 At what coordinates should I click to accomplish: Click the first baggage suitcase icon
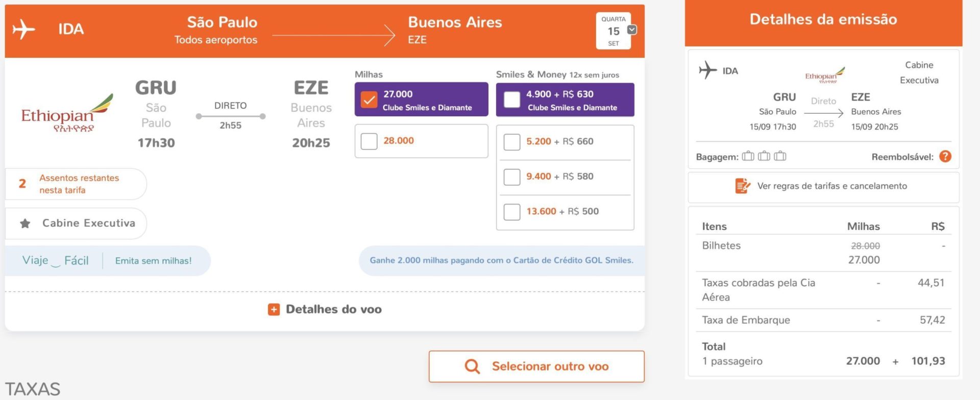click(x=748, y=156)
